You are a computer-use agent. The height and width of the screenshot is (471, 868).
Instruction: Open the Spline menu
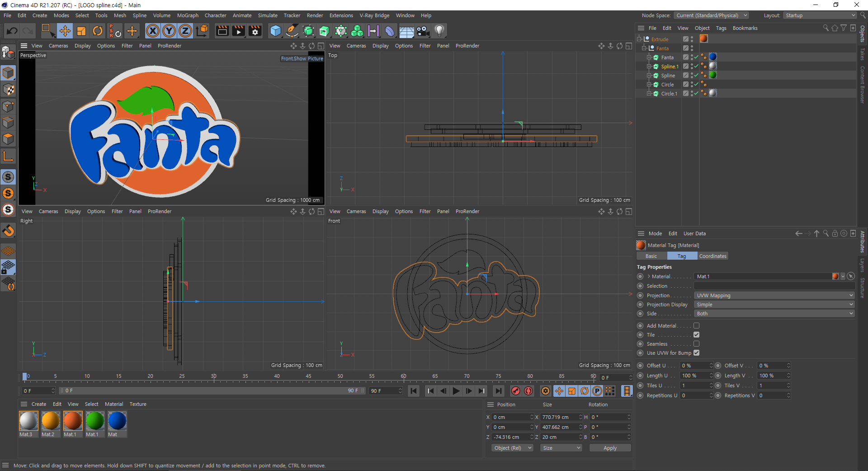(139, 15)
